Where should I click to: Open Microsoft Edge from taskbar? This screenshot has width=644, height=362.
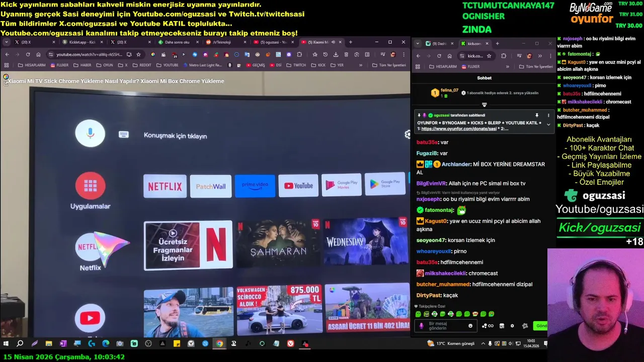tap(106, 344)
